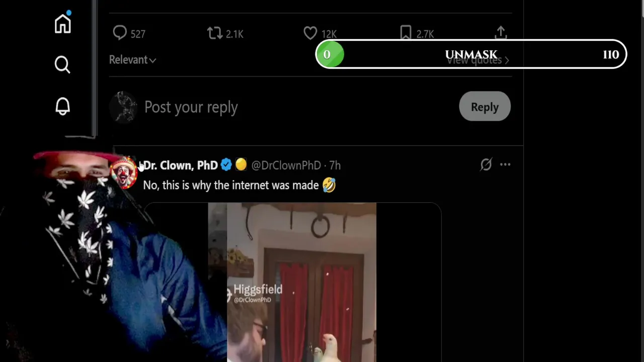Click the @DrClownPhD handle
Image resolution: width=644 pixels, height=362 pixels.
point(286,165)
